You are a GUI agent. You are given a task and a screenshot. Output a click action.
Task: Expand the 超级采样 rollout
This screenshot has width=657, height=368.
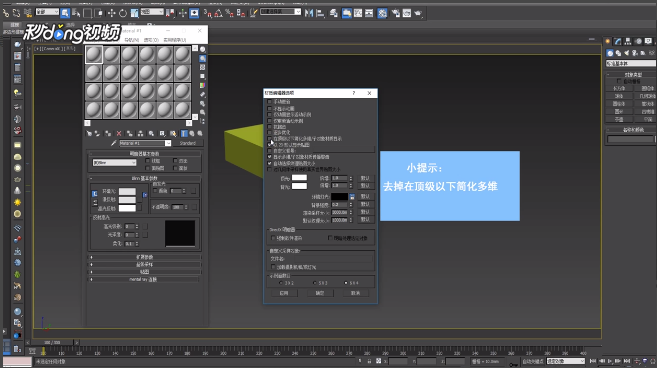[145, 264]
